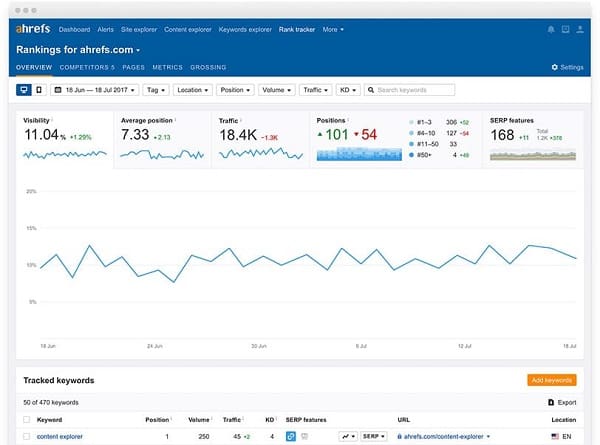This screenshot has width=600, height=445.
Task: Click in the Search keywords field
Action: (x=409, y=90)
